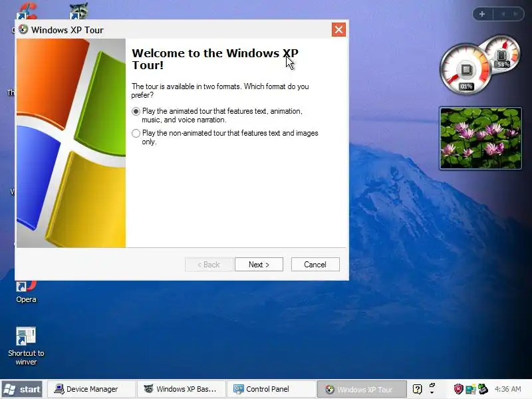Click the sidebar previous arrow
The width and height of the screenshot is (532, 399).
(x=503, y=14)
